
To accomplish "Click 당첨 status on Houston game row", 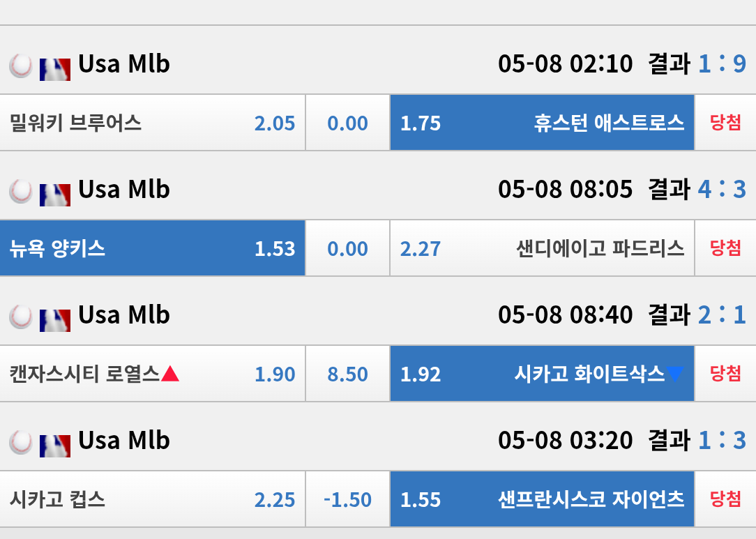I will click(x=725, y=123).
